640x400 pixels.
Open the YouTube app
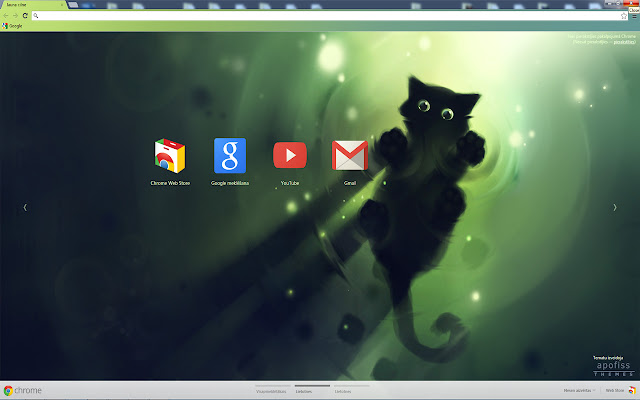[x=290, y=156]
